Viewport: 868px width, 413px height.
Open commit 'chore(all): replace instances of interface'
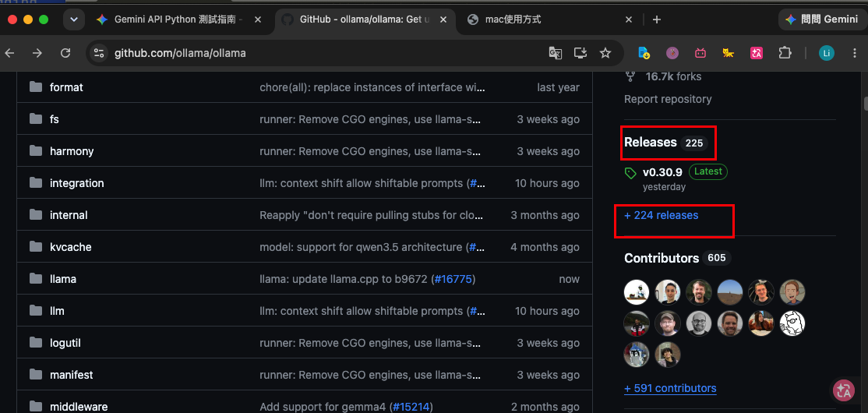pos(372,87)
